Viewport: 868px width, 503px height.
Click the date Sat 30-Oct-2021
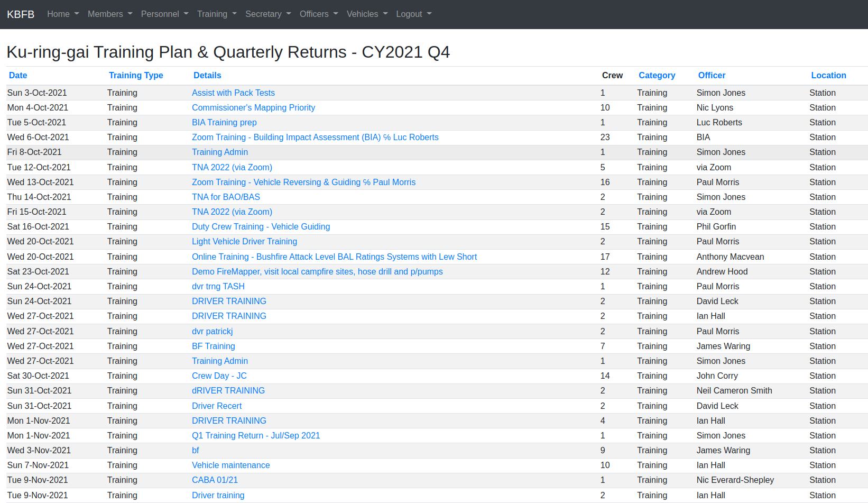click(x=38, y=376)
